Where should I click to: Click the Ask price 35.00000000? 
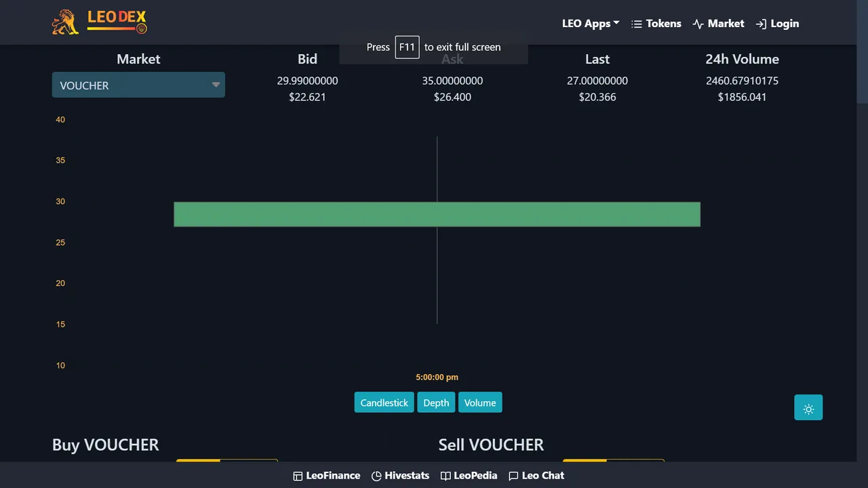coord(452,81)
